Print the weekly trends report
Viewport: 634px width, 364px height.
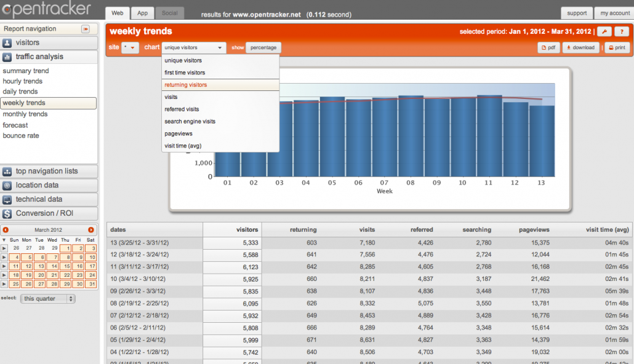[x=616, y=47]
